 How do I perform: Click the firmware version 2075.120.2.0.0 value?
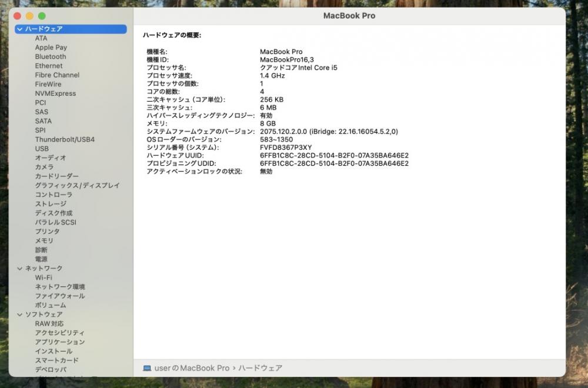pyautogui.click(x=329, y=132)
